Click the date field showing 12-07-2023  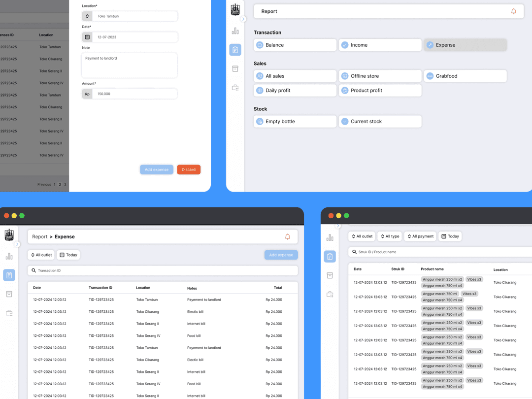click(129, 37)
